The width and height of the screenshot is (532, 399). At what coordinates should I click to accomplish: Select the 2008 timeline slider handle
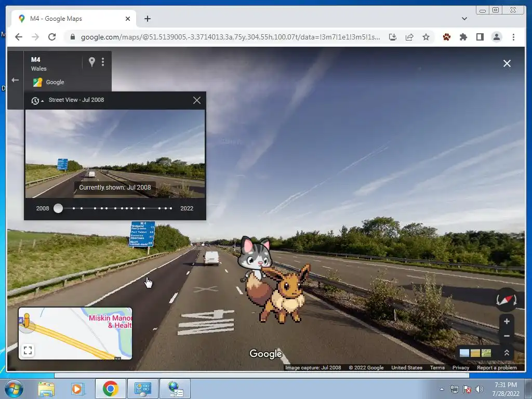(x=58, y=208)
